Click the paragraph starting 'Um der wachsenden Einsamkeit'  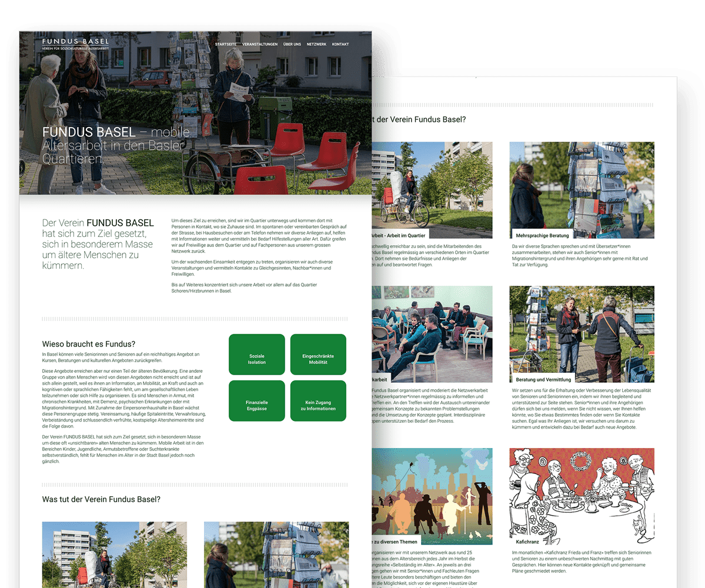[x=252, y=268]
